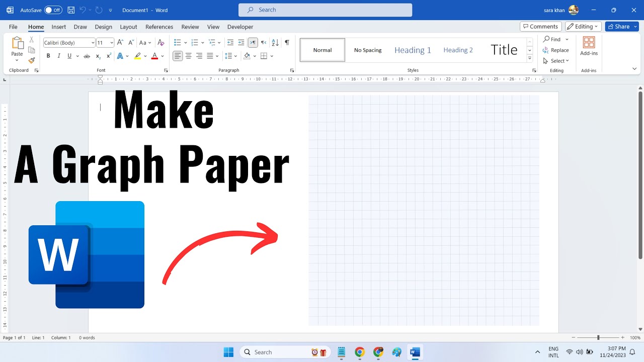Apply Strikethrough formatting
Image resolution: width=644 pixels, height=362 pixels.
pyautogui.click(x=87, y=56)
